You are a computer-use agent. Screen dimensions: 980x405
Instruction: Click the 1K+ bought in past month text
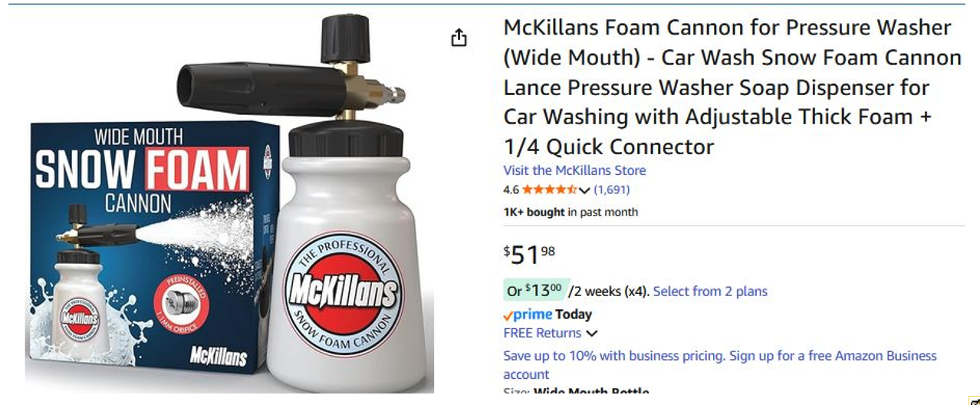tap(571, 212)
